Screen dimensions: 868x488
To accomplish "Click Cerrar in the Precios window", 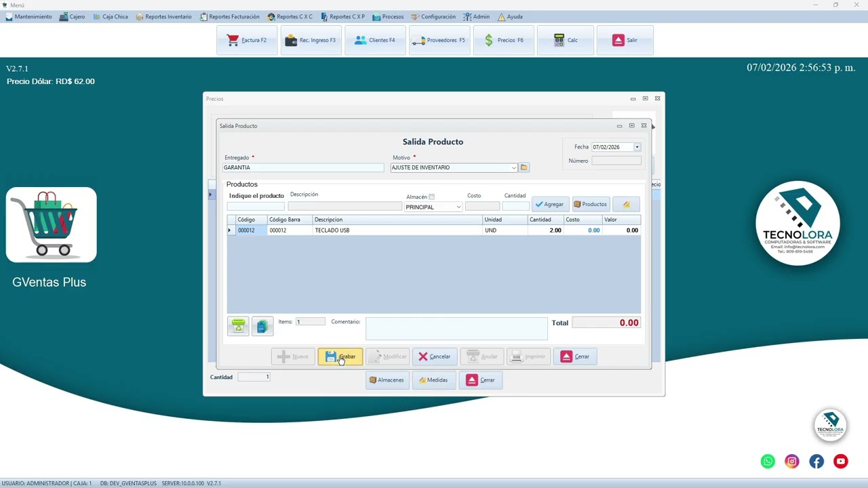I will [481, 380].
